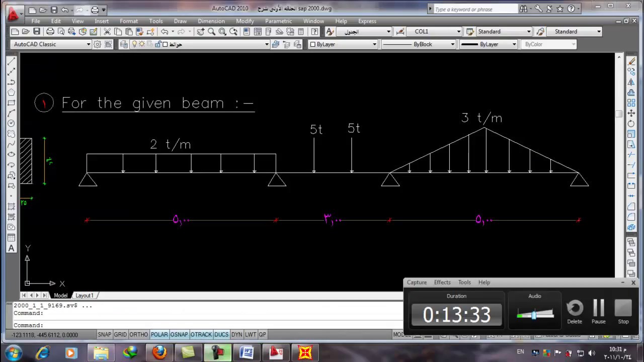Click the keyword search input field

pyautogui.click(x=475, y=9)
